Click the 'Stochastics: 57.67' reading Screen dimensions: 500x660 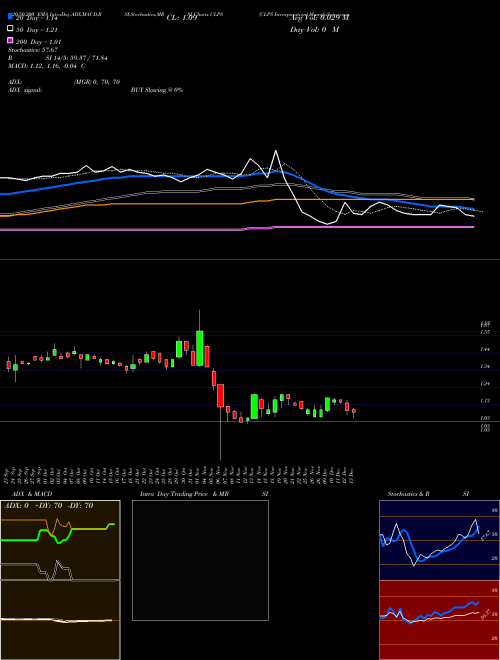tap(33, 50)
